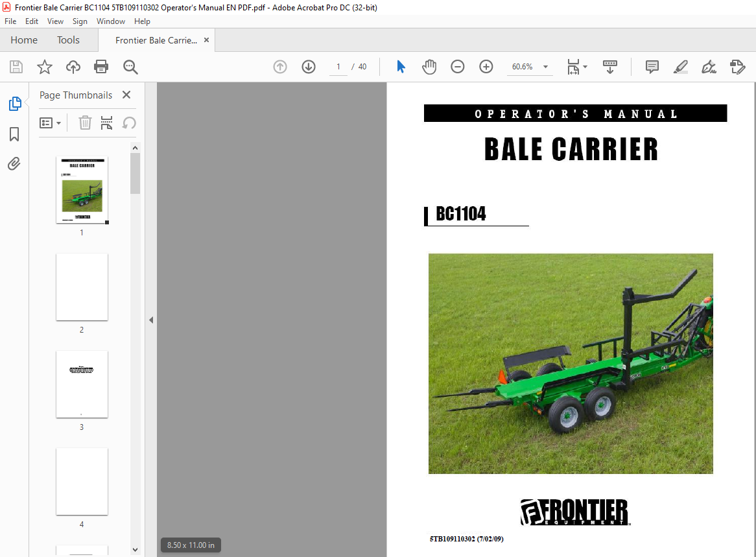Click the BC1104 model heading
Viewport: 756px width, 557px height.
coord(461,213)
